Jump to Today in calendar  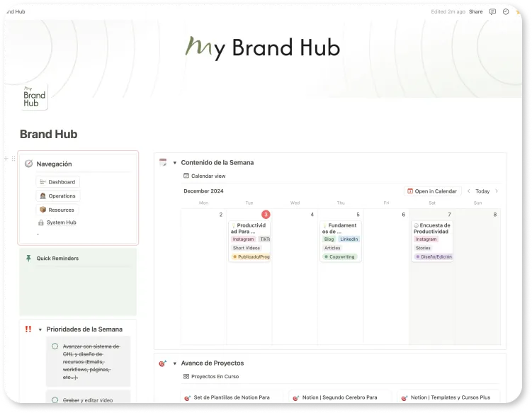482,191
